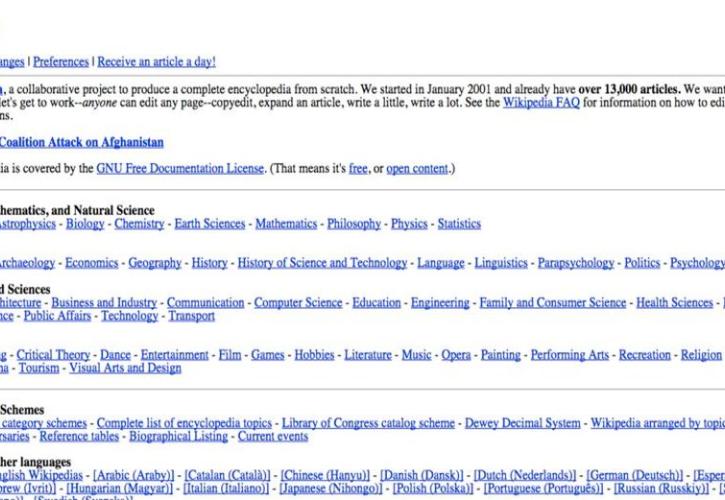Open the Dewey Decimal System link
The width and height of the screenshot is (725, 500).
point(522,423)
